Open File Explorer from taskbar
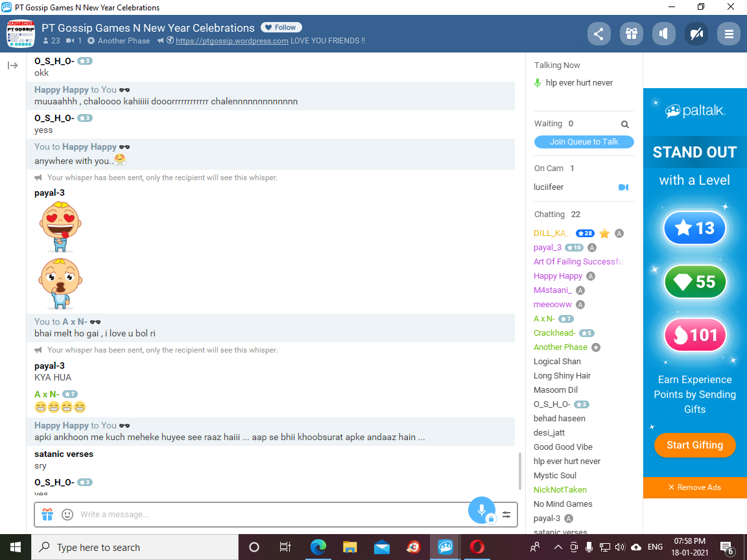The image size is (747, 560). click(x=350, y=547)
